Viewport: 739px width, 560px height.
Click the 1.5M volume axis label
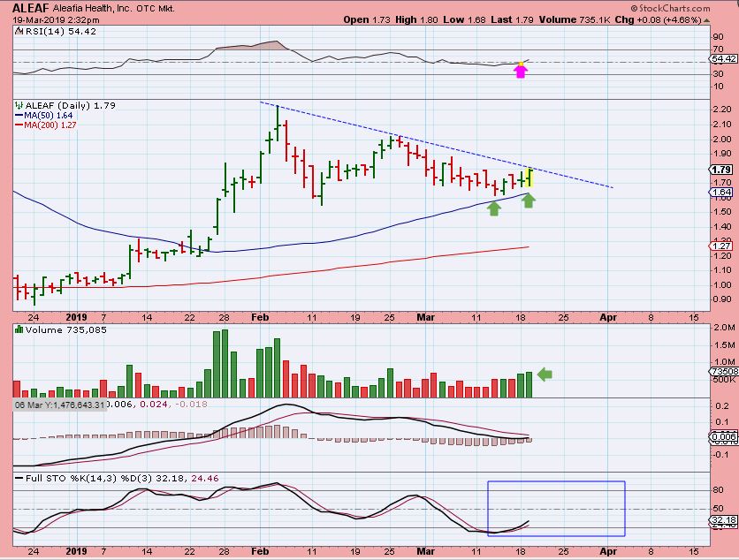click(x=725, y=345)
